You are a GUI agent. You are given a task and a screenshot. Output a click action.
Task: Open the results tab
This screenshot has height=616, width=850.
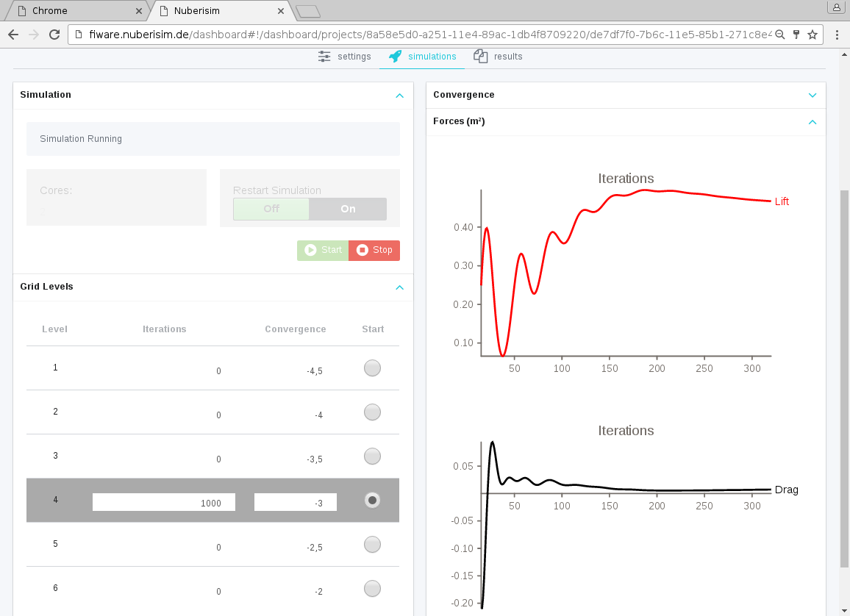point(499,57)
